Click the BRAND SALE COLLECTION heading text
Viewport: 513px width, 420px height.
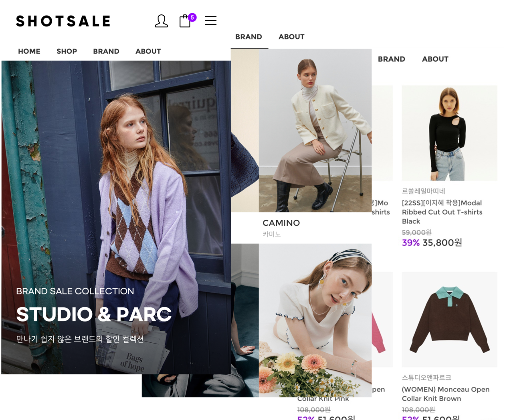click(x=75, y=291)
